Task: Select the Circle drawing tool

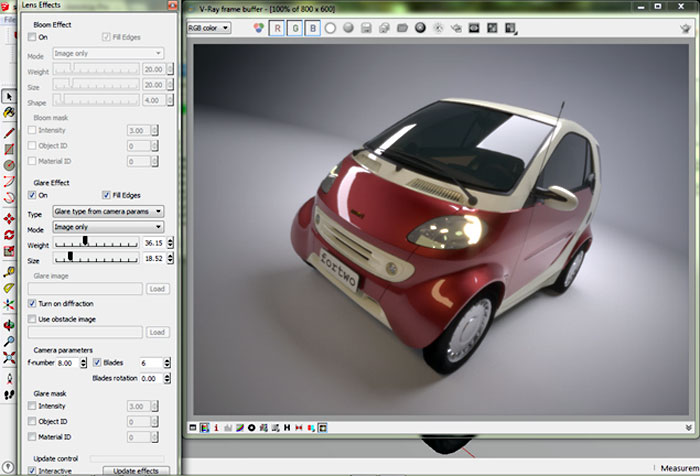Action: click(8, 165)
